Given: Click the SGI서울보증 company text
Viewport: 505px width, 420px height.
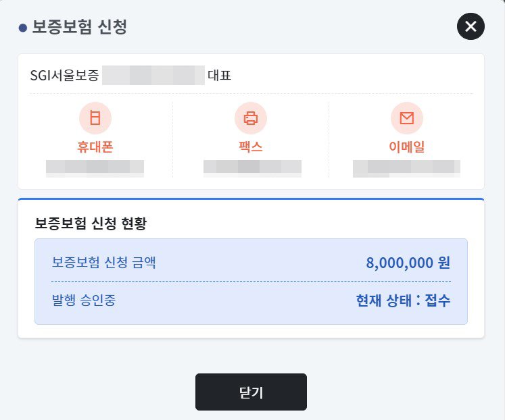Looking at the screenshot, I should (64, 76).
